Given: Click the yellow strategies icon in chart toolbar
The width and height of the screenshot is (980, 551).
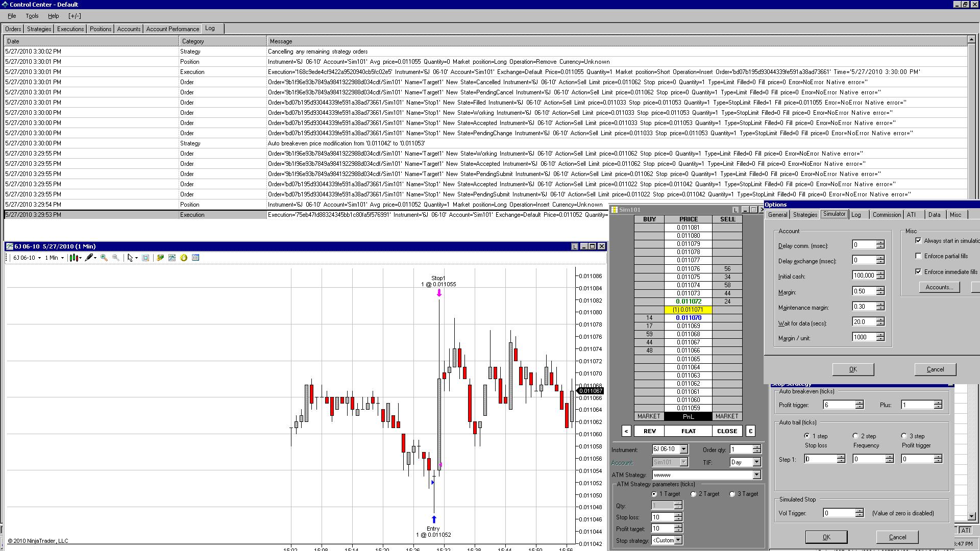Looking at the screenshot, I should coord(184,258).
